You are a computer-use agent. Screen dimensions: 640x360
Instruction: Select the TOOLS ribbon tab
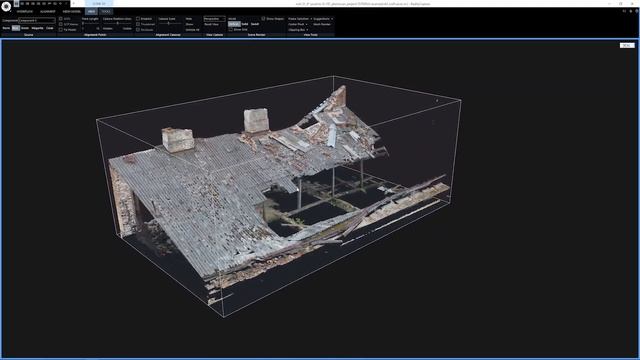(x=106, y=11)
